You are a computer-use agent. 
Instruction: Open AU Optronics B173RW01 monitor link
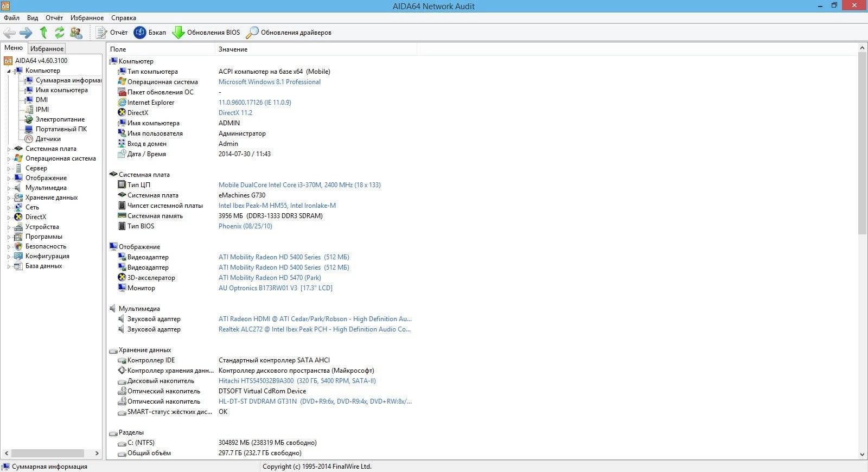pyautogui.click(x=275, y=288)
